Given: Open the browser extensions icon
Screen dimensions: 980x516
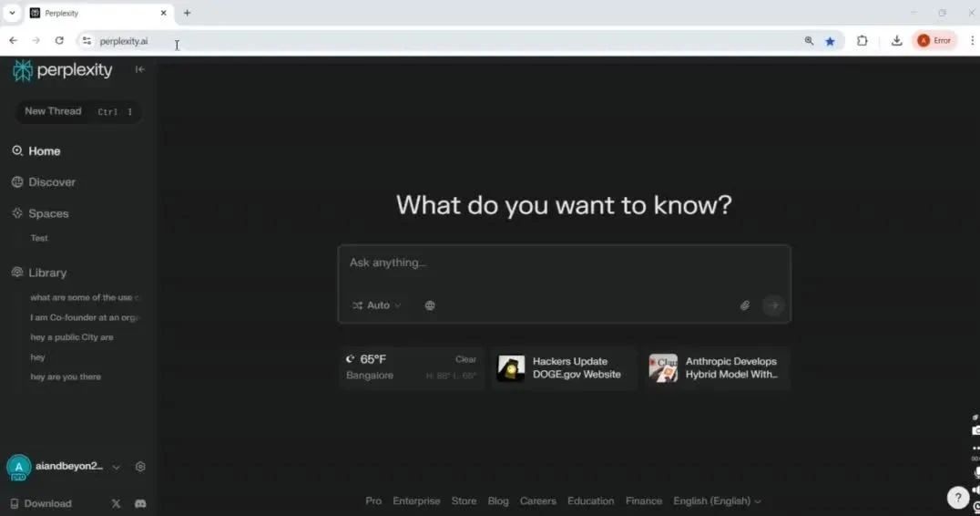Looking at the screenshot, I should pyautogui.click(x=863, y=41).
